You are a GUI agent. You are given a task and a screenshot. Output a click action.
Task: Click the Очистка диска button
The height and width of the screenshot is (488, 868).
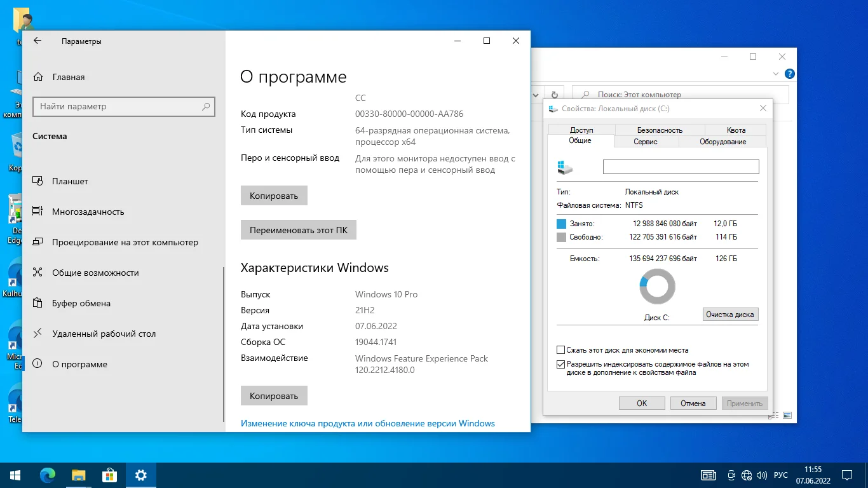730,315
